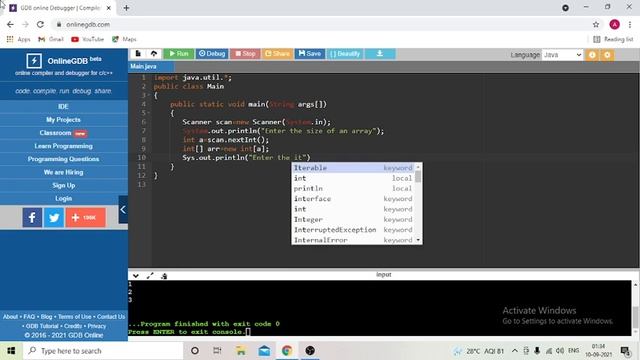This screenshot has width=640, height=360.
Task: Open the Windows Start menu
Action: (11, 351)
